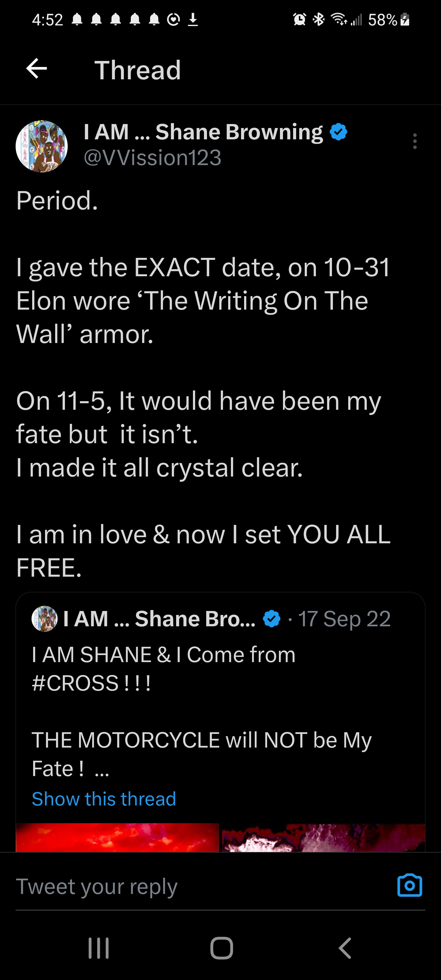Tap the camera icon in reply bar
441x980 pixels.
[409, 885]
